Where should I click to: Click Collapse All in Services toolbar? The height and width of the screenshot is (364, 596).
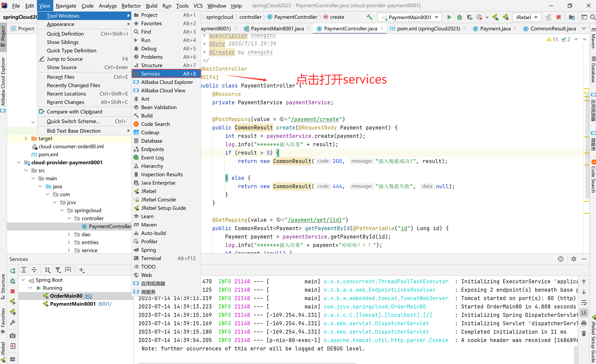[x=34, y=270]
